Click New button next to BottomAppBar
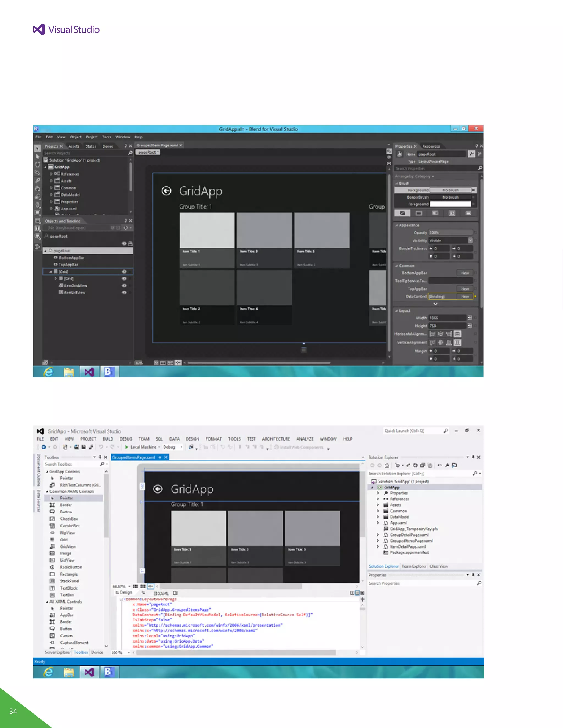563x728 pixels. [465, 273]
